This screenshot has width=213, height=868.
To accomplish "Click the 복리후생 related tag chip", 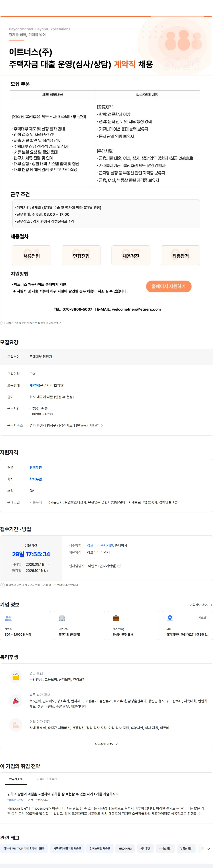I will click(145, 848).
